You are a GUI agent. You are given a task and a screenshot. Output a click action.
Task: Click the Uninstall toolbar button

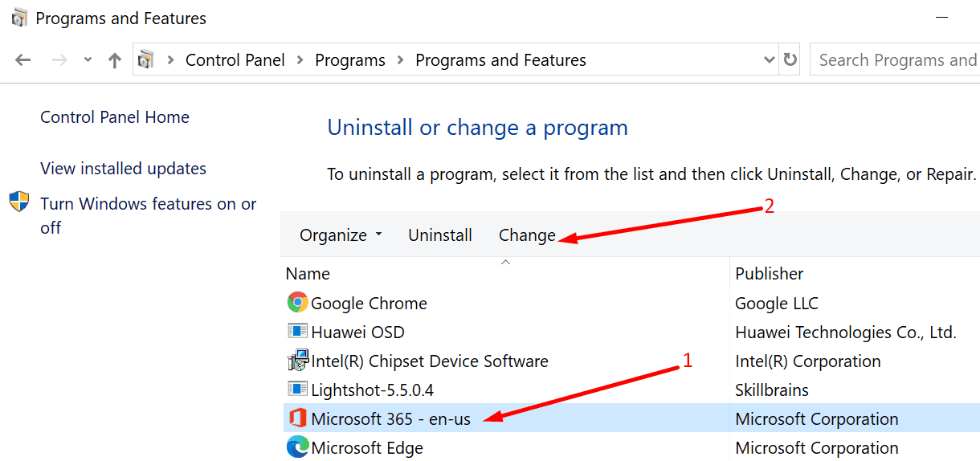click(x=440, y=235)
